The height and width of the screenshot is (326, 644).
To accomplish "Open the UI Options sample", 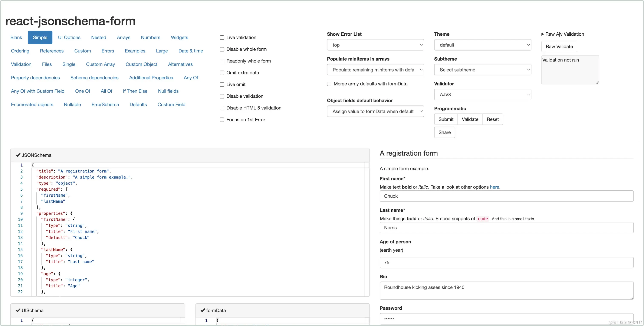I will point(69,38).
